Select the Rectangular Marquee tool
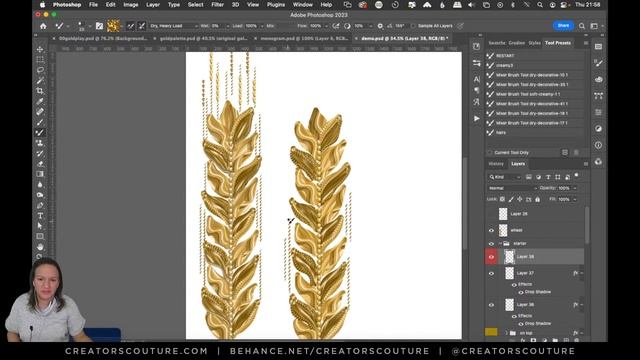The width and height of the screenshot is (640, 360). pos(40,60)
